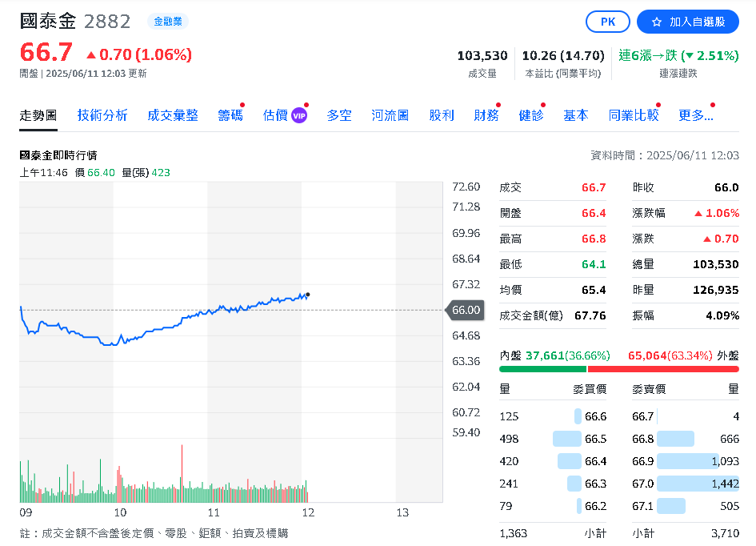The width and height of the screenshot is (756, 546).
Task: Click the 委賣價 67.1 row
Action: coord(686,506)
